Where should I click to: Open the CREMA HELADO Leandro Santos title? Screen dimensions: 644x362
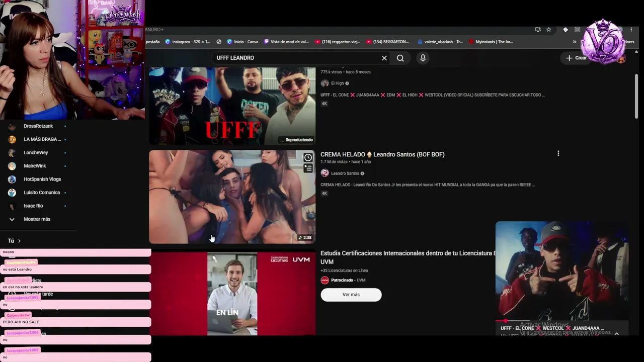coord(382,154)
